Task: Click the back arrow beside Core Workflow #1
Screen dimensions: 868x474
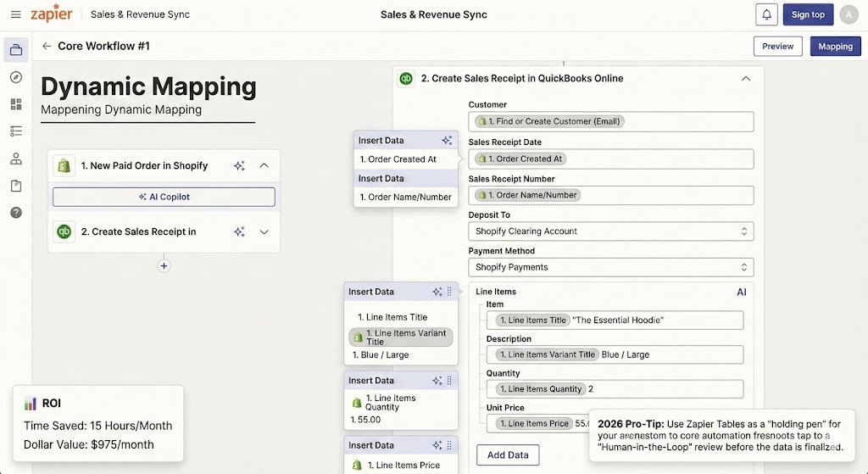Action: 47,47
